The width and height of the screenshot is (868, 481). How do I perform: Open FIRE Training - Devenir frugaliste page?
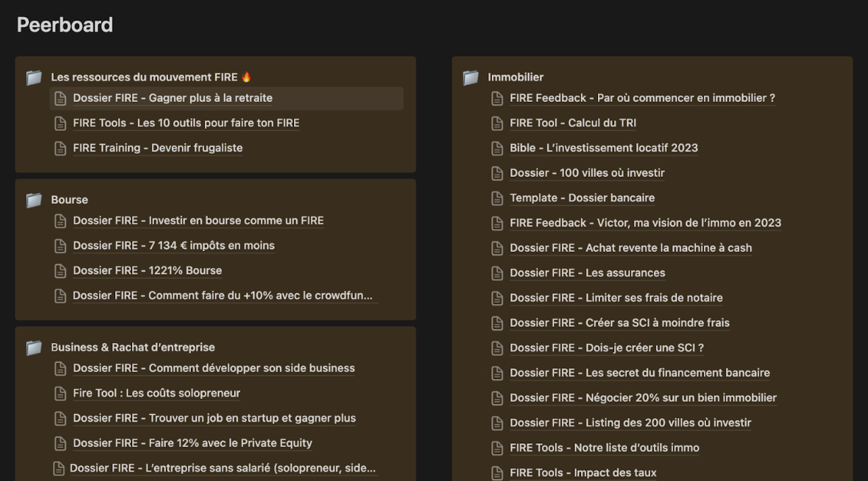click(x=158, y=148)
